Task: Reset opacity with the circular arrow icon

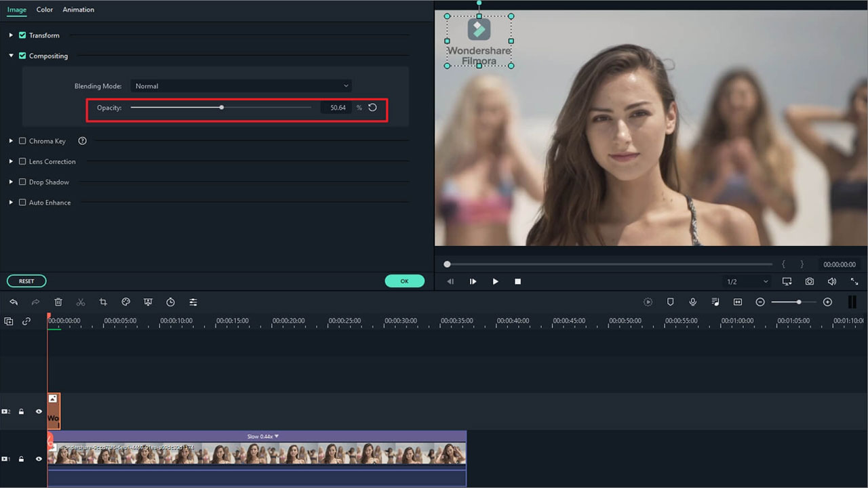Action: coord(372,108)
